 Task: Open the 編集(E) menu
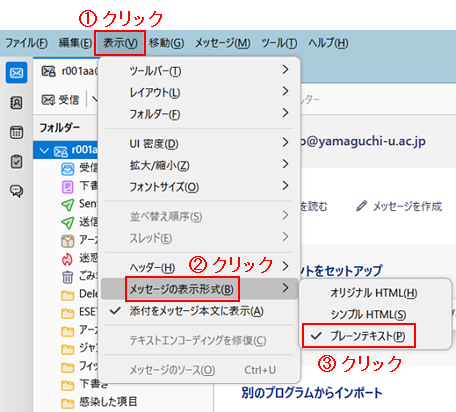[x=75, y=43]
